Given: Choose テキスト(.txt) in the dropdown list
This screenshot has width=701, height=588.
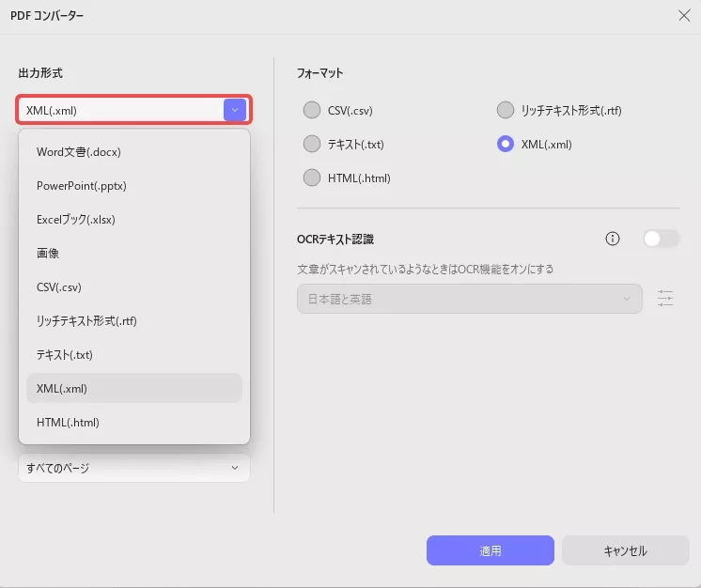Looking at the screenshot, I should (x=134, y=355).
